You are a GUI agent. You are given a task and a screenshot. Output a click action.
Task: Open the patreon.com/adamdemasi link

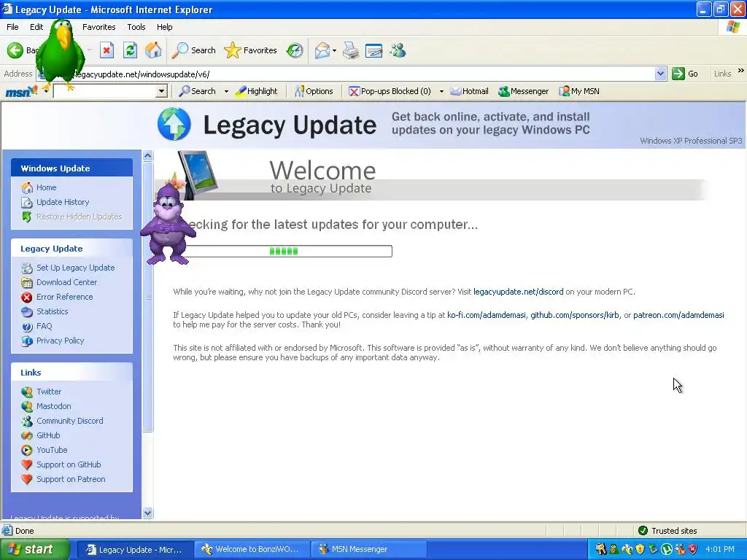click(x=678, y=315)
